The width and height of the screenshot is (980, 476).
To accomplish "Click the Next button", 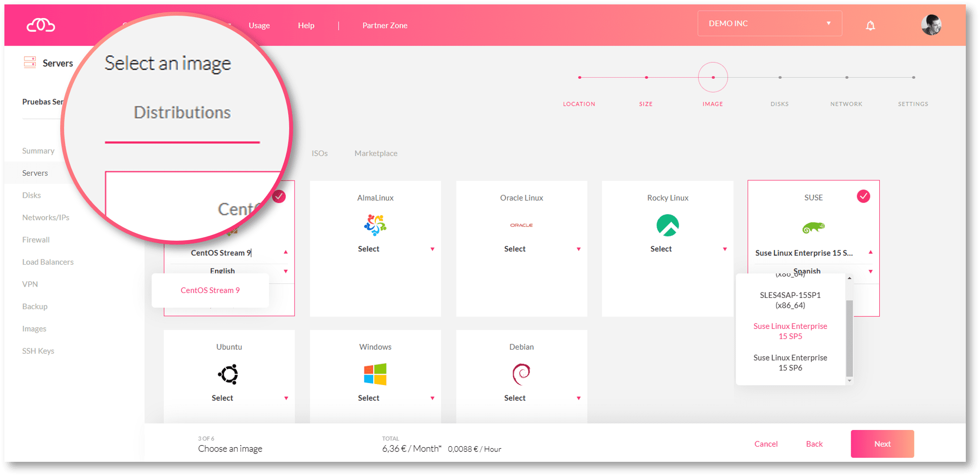I will point(882,444).
